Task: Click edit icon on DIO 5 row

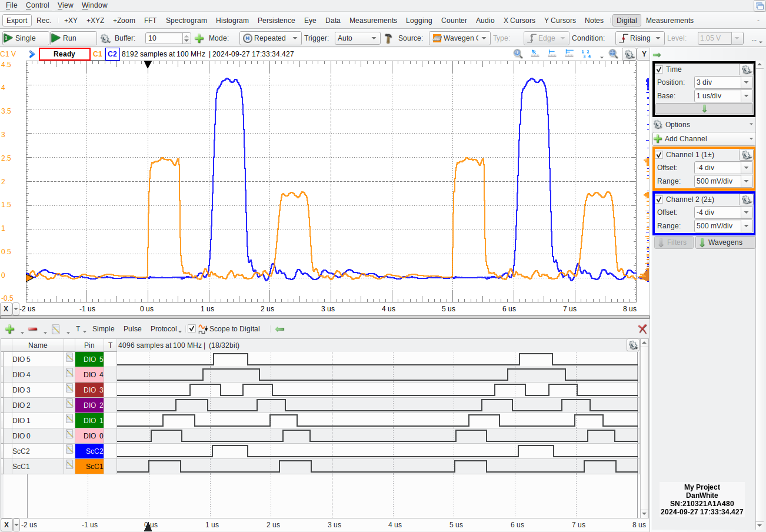Action: click(69, 358)
